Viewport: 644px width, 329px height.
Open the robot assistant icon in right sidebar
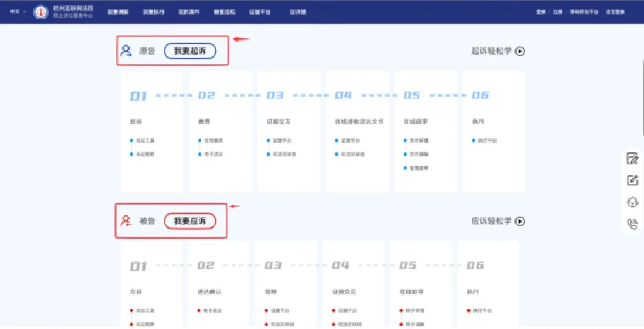(632, 202)
